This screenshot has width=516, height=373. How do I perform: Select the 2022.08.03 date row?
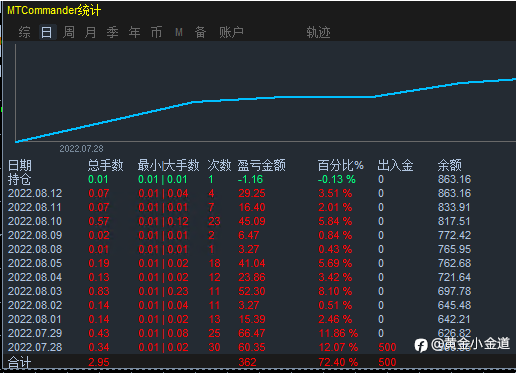pos(35,291)
